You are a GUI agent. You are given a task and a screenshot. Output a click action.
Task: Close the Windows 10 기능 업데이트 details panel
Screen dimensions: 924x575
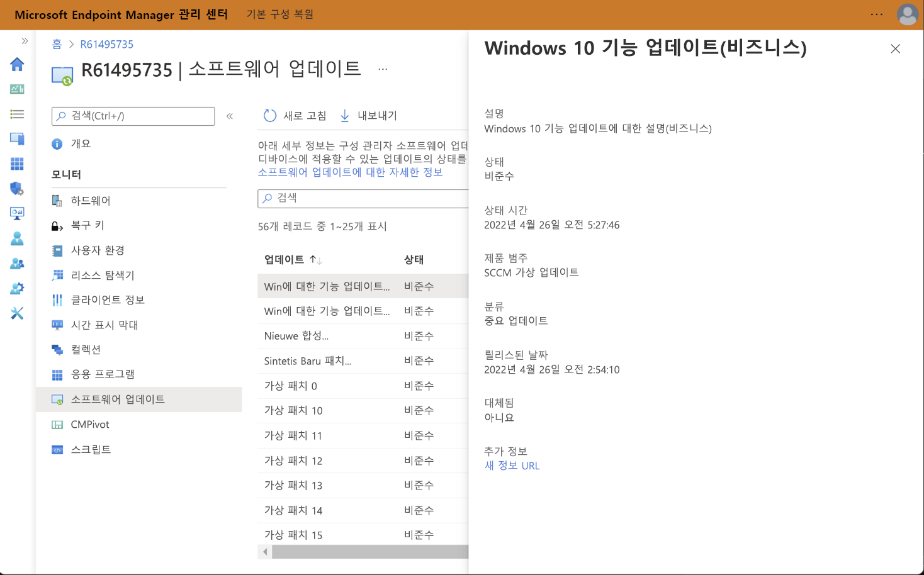pos(896,48)
